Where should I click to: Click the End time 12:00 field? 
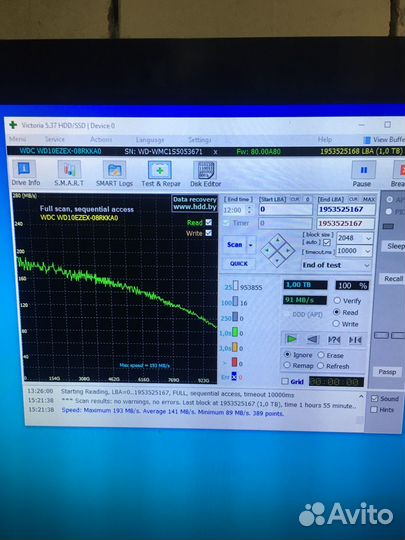coord(235,210)
